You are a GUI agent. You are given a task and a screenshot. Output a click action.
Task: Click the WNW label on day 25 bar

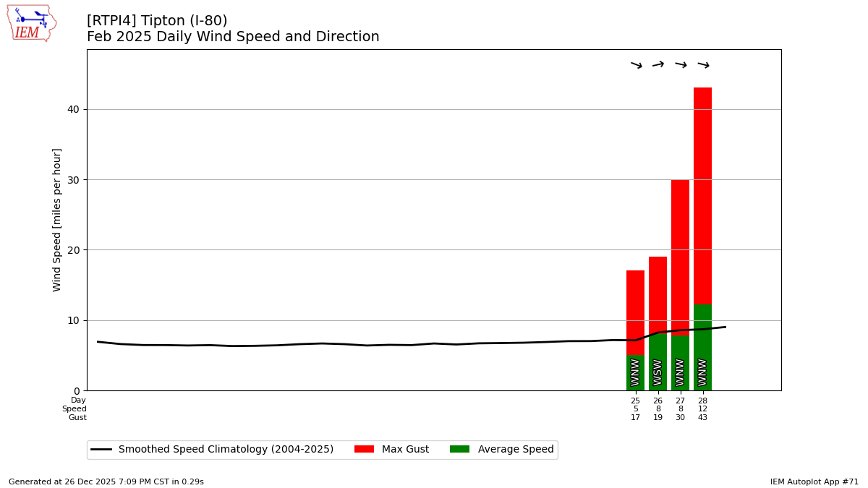635,372
